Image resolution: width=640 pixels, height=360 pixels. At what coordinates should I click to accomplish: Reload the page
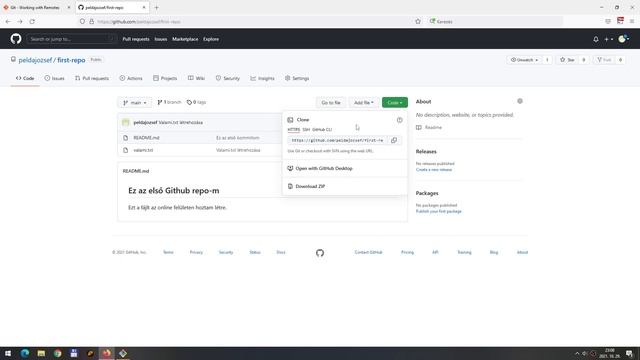pos(32,21)
